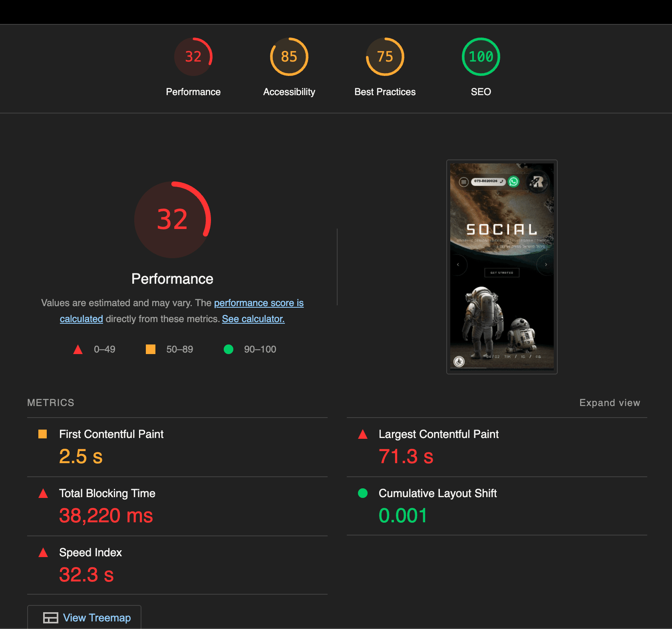Click the red triangle icon beside Largest Contentful Paint

click(x=362, y=434)
